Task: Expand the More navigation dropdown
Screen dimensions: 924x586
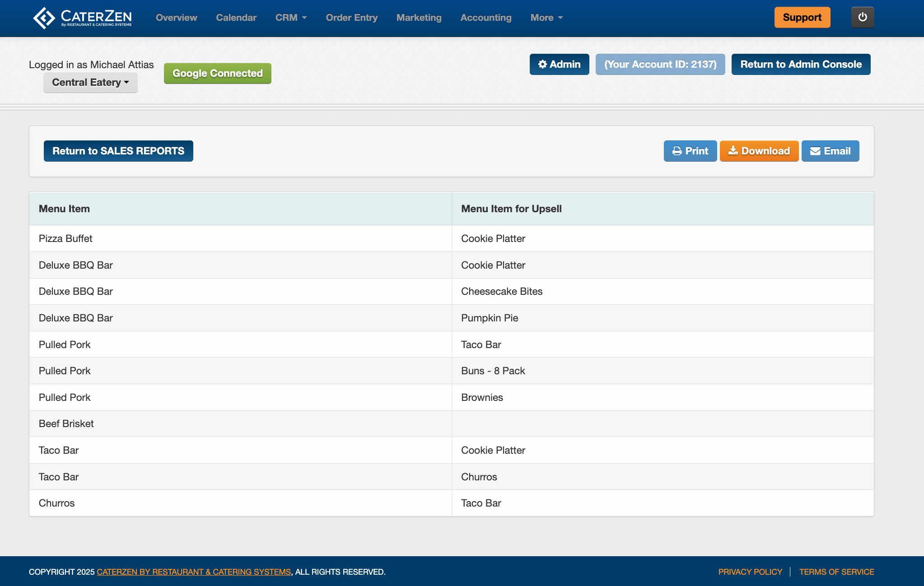Action: click(546, 18)
